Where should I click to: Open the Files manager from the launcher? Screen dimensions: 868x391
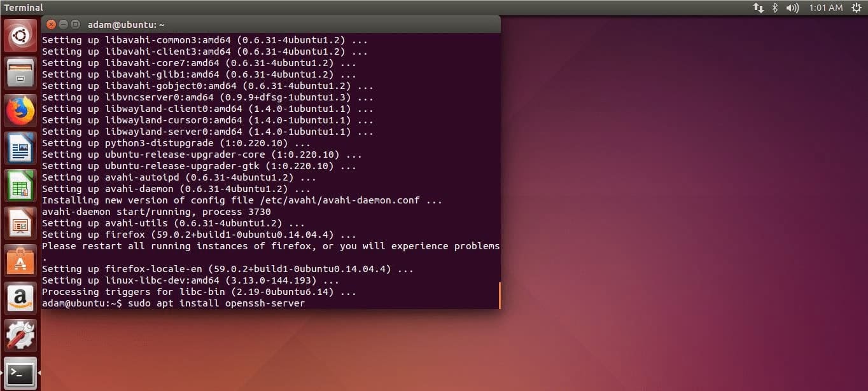pos(21,73)
